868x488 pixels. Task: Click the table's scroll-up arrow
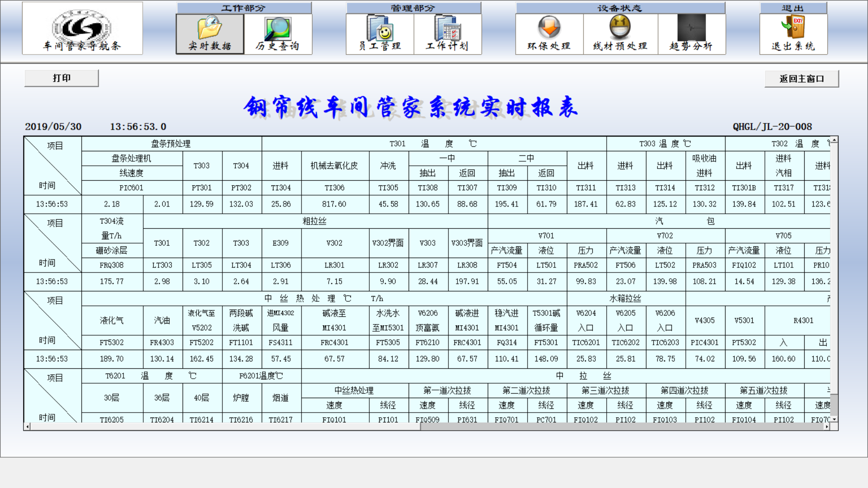(834, 140)
